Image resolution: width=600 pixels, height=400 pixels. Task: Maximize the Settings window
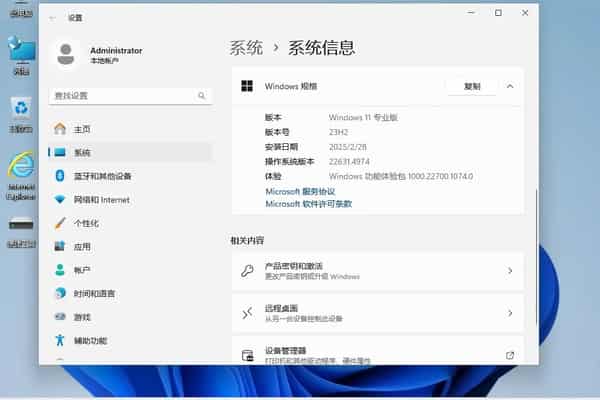click(498, 13)
